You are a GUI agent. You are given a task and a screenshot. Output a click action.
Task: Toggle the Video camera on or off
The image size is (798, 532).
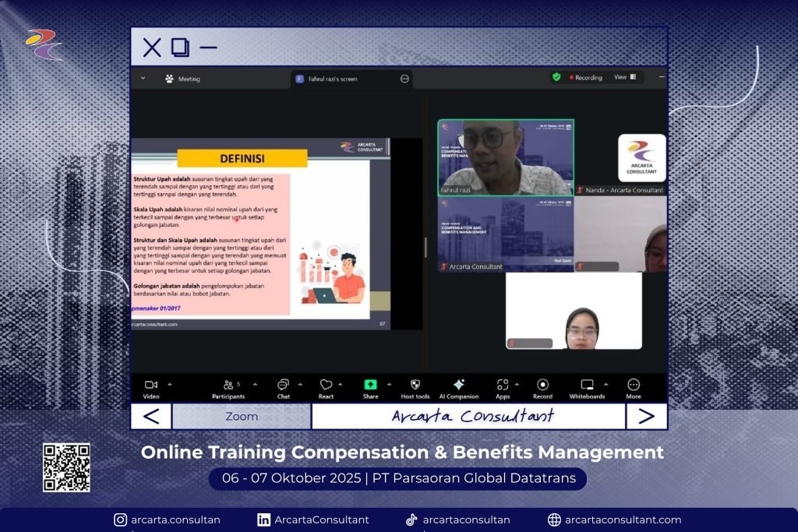point(151,385)
